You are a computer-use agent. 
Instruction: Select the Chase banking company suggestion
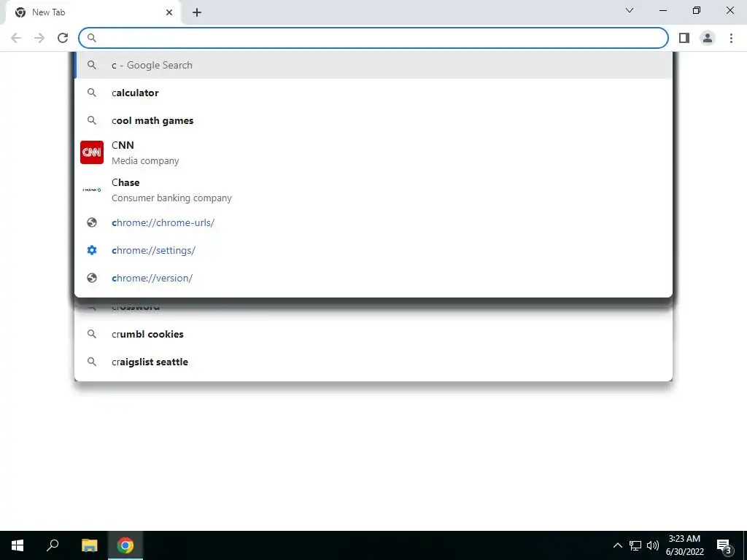[x=373, y=190]
